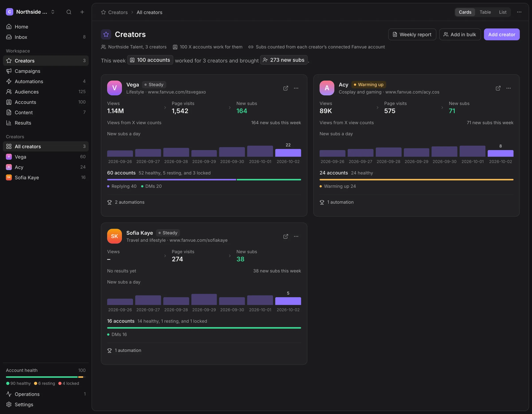
Task: Open Acy's external link icon
Action: point(498,88)
